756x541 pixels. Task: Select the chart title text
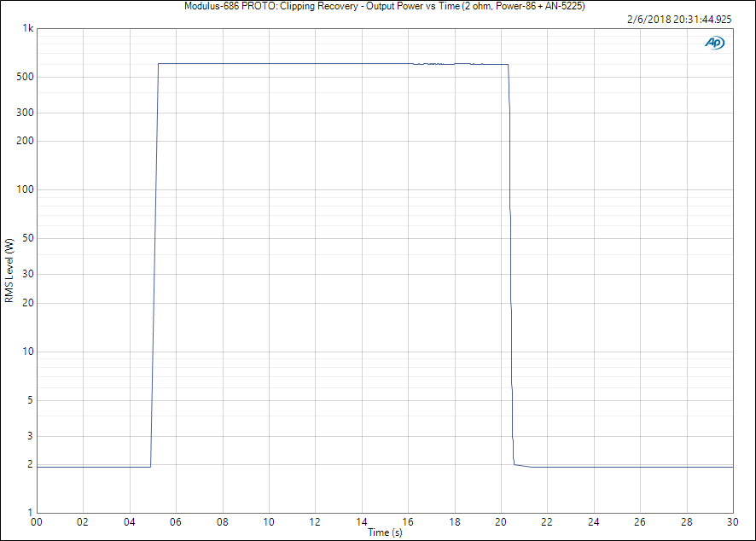(x=384, y=6)
